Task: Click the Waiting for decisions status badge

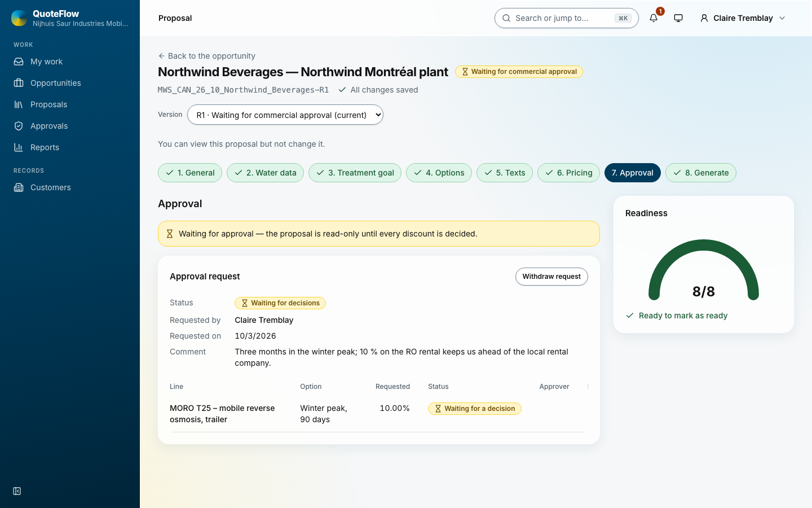Action: pos(280,303)
